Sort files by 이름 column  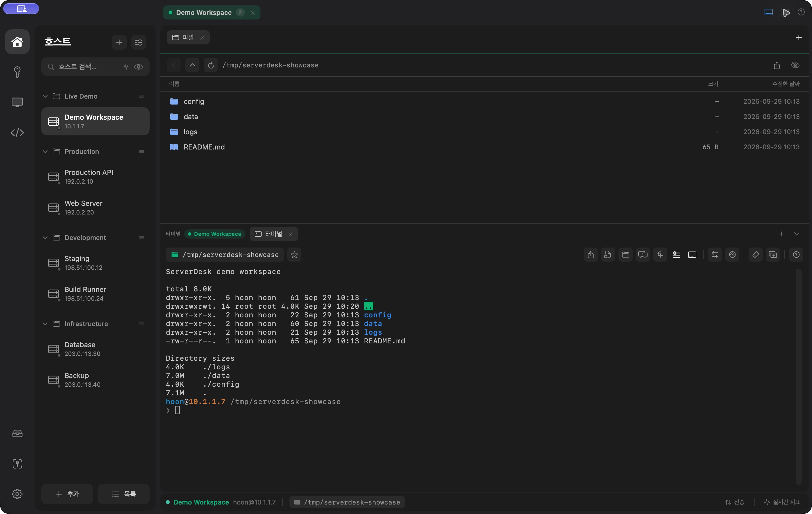click(174, 84)
